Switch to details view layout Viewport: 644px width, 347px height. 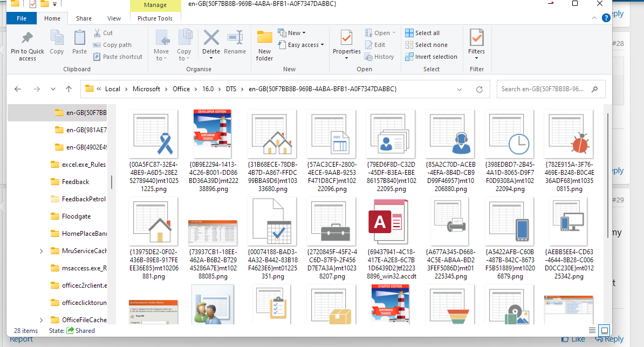(592, 330)
